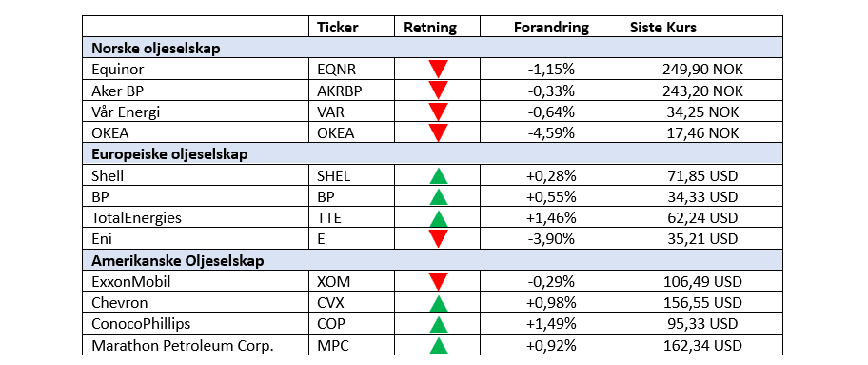Viewport: 868px width, 365px height.
Task: Click the green up arrow for ConocoPhillips
Action: point(438,324)
